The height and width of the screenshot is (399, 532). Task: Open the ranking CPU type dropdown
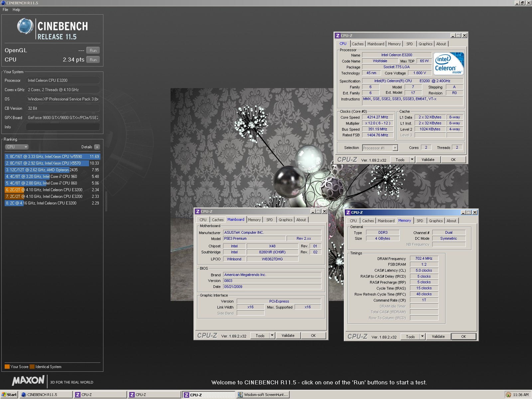click(x=17, y=147)
